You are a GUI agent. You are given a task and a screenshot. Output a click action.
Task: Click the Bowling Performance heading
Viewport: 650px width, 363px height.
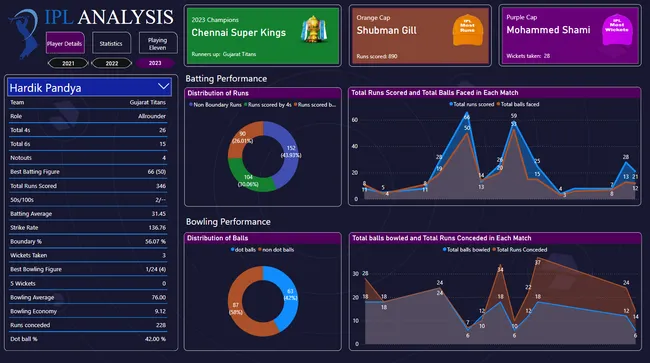click(228, 222)
